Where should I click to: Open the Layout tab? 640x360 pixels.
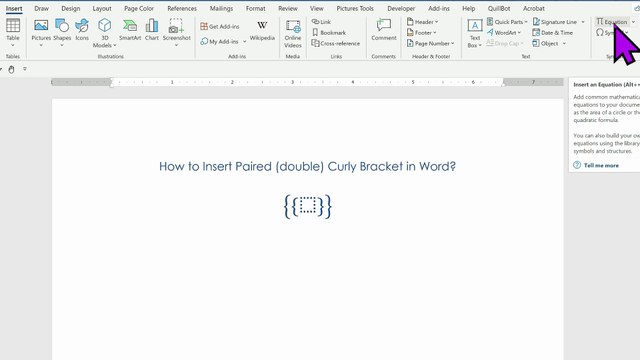click(102, 8)
